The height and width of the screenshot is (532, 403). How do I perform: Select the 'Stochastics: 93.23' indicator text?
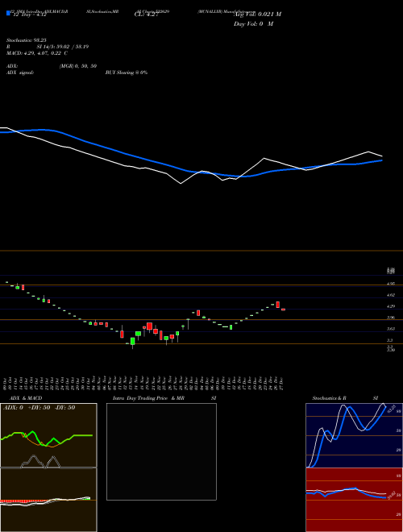[x=26, y=40]
